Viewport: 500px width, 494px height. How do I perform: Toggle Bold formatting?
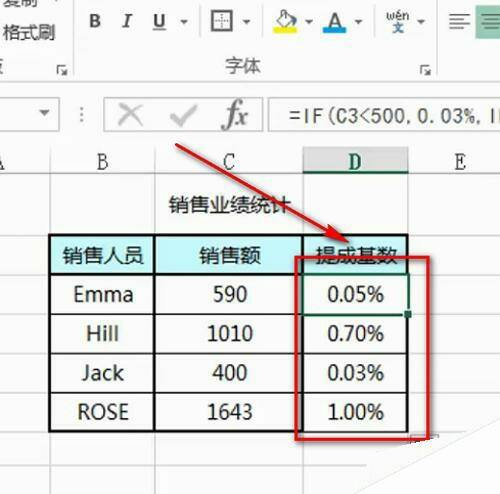coord(95,21)
